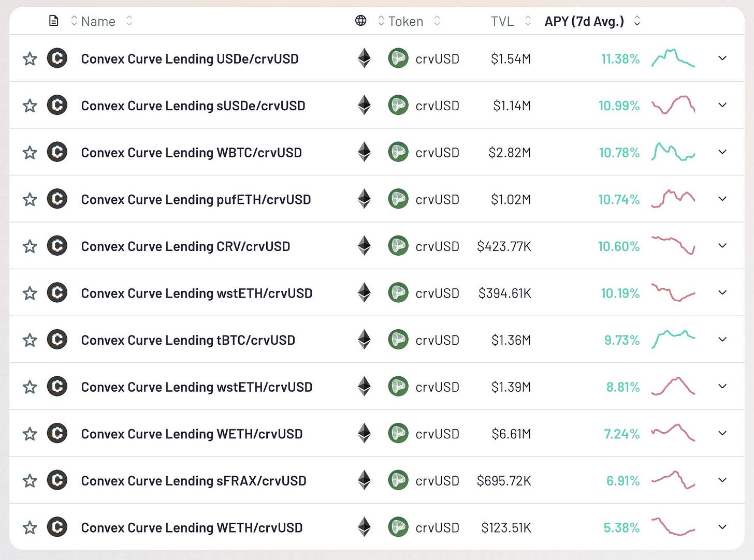Click the crvUSD token icon in the $123.51K WETH row

[x=398, y=527]
